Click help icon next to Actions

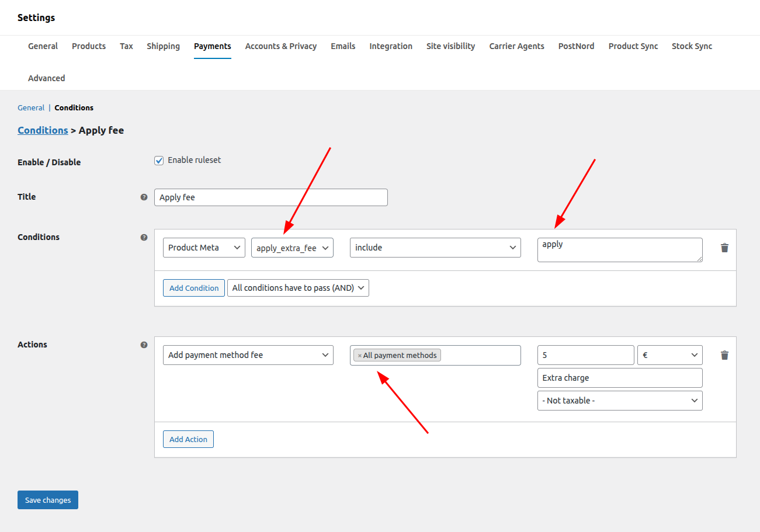tap(144, 345)
